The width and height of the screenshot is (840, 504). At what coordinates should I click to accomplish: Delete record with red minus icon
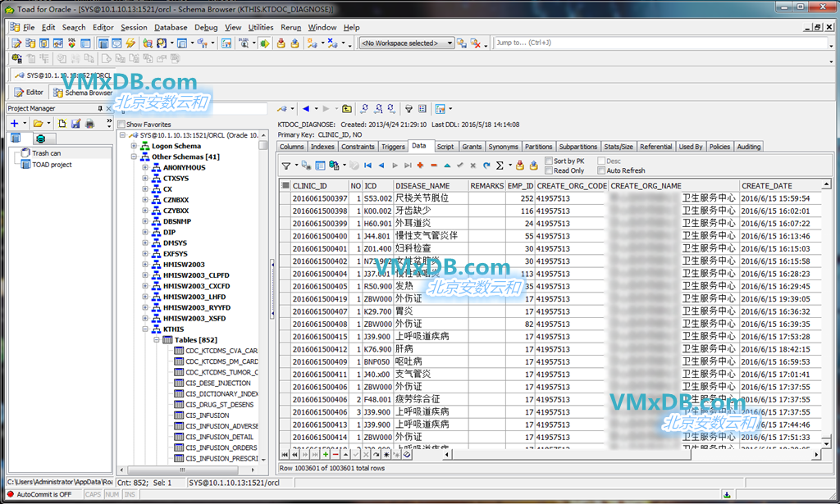click(434, 166)
